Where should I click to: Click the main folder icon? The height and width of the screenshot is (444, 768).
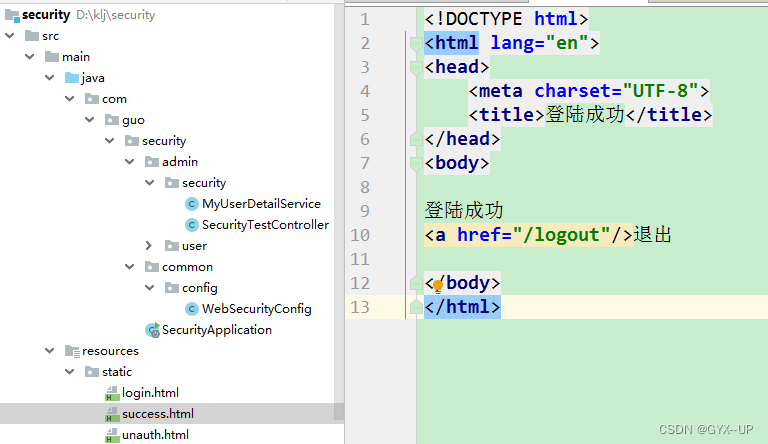52,57
